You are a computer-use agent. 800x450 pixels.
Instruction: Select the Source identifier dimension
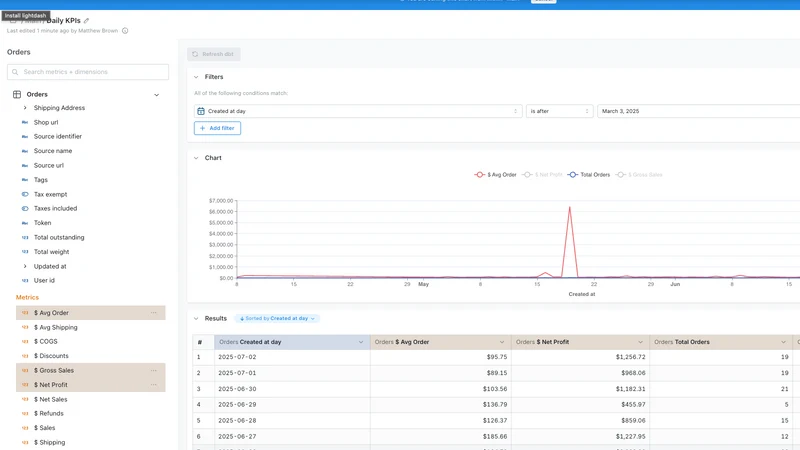tap(58, 136)
